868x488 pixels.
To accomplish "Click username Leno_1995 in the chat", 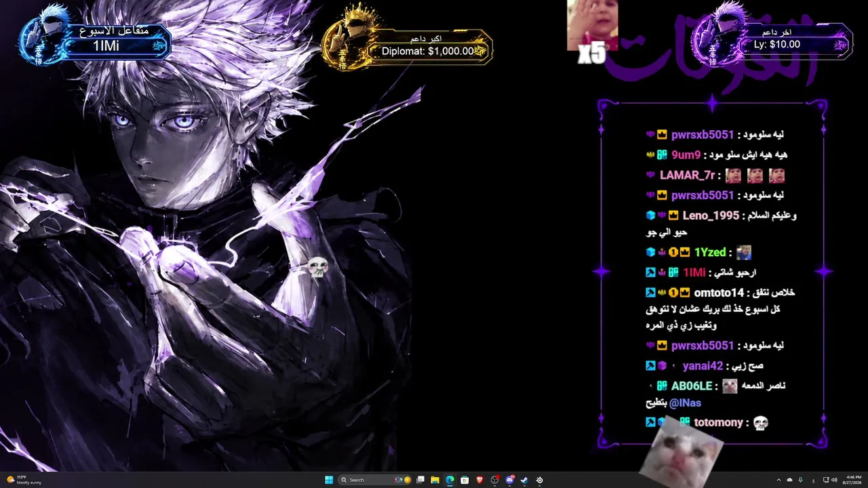I will tap(711, 216).
